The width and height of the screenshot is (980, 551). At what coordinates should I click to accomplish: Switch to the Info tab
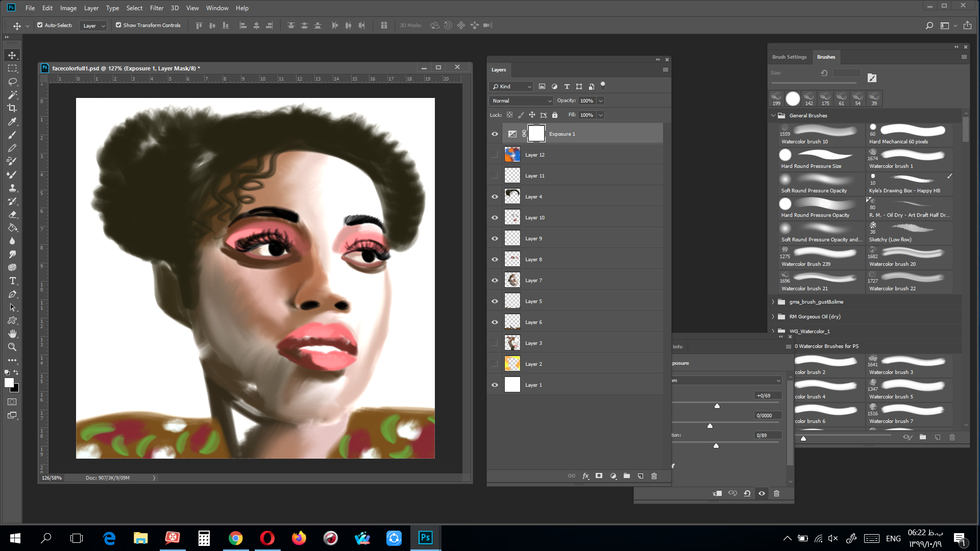pos(678,347)
